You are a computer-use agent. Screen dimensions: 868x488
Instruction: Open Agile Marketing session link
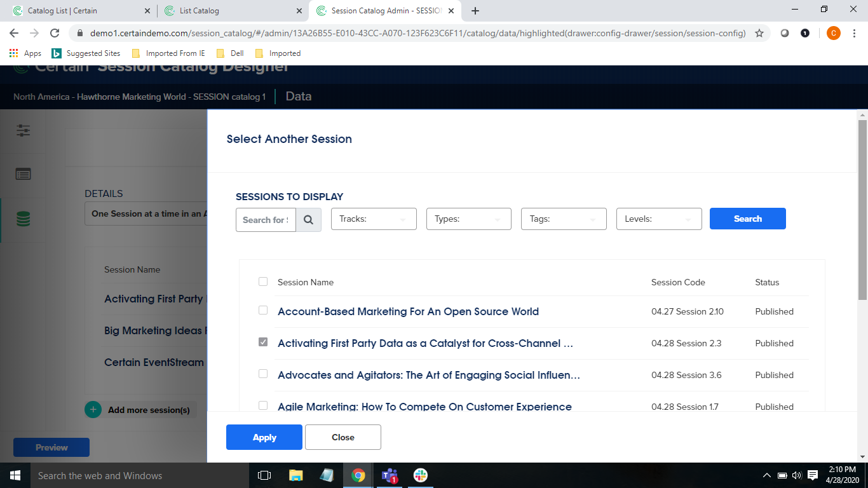[424, 407]
